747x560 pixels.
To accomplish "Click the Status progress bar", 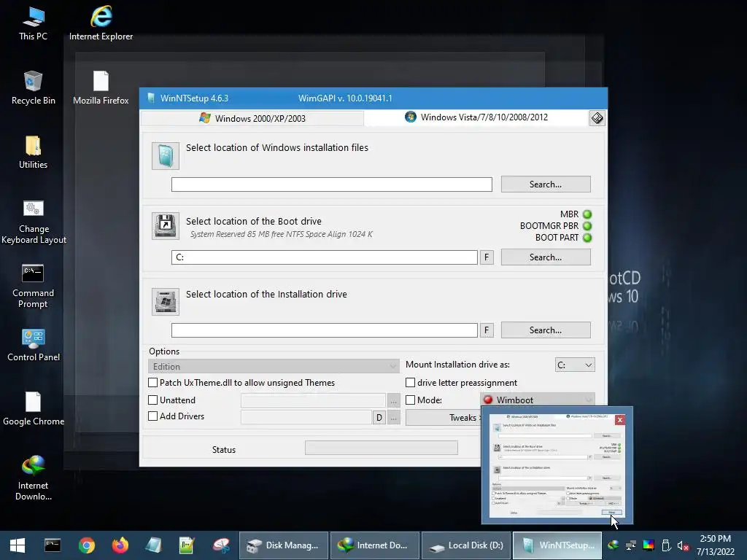I will (381, 448).
